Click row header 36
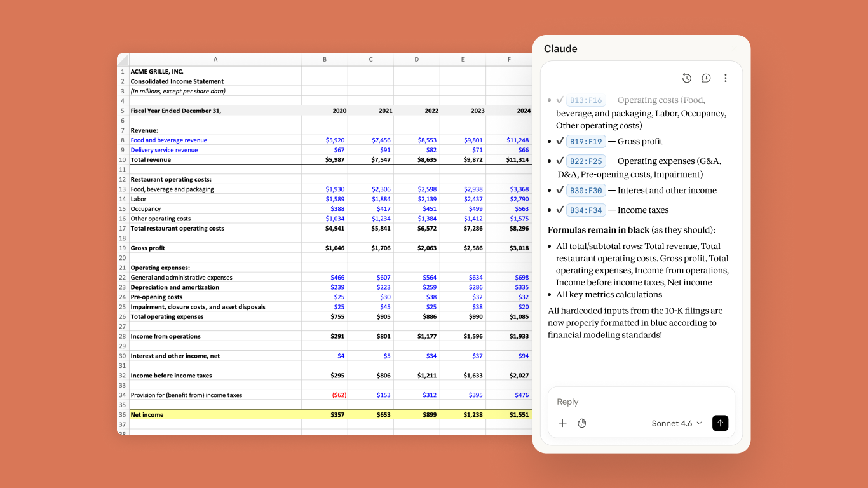The height and width of the screenshot is (488, 868). [x=123, y=414]
